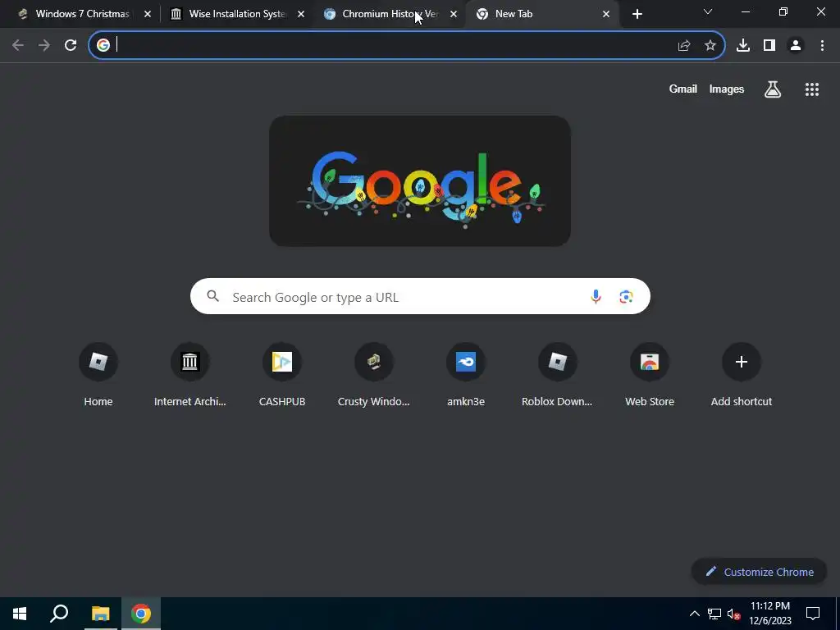The image size is (840, 630).
Task: Open the Web Store shortcut
Action: 650,374
